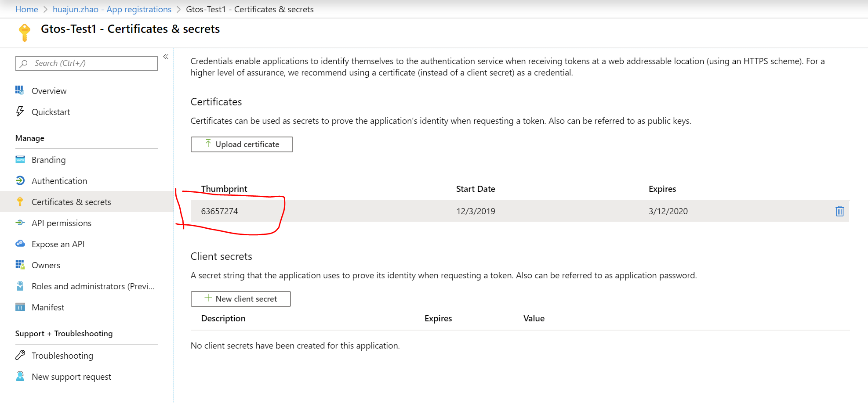
Task: Click the Upload certificate button
Action: pos(242,144)
